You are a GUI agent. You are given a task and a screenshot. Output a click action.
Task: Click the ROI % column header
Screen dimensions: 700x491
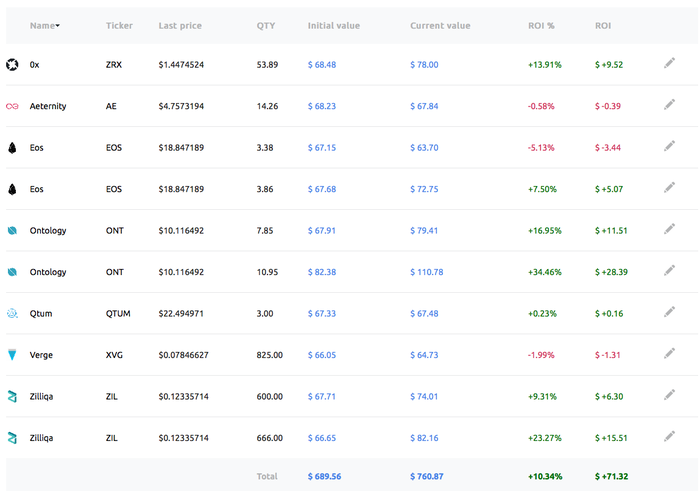click(x=543, y=25)
